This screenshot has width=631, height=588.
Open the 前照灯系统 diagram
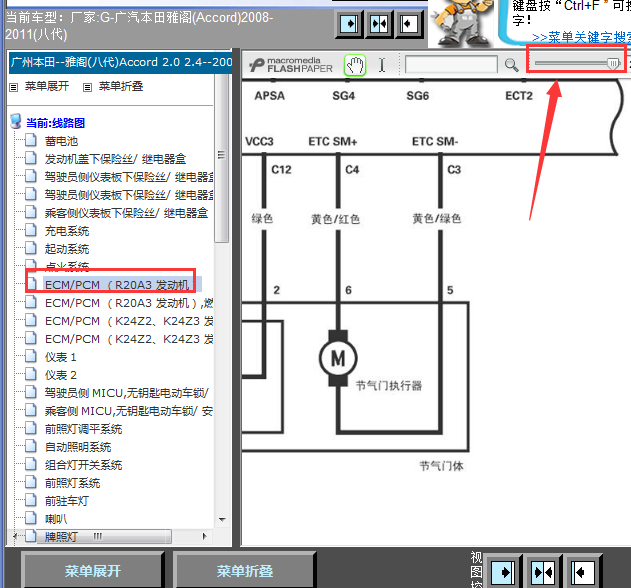coord(72,483)
